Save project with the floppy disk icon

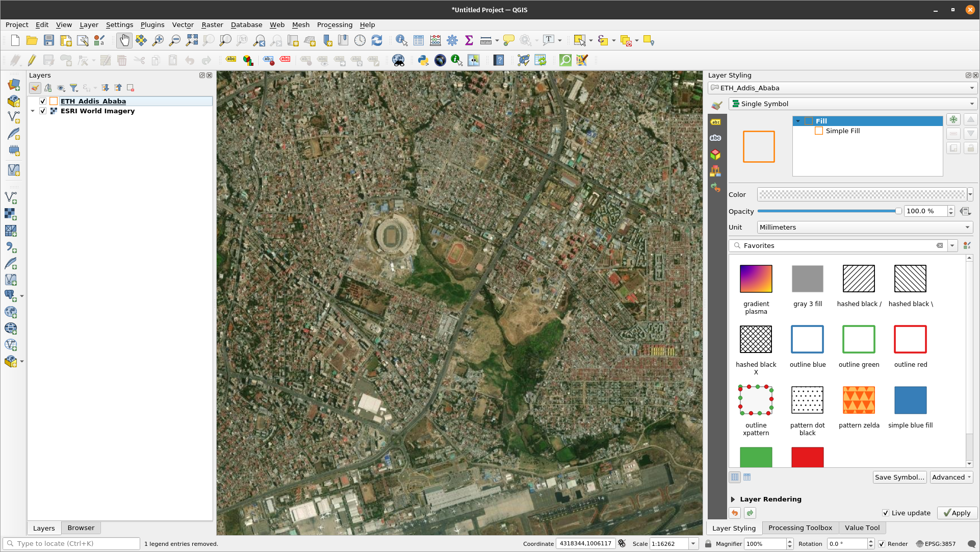[x=49, y=41]
